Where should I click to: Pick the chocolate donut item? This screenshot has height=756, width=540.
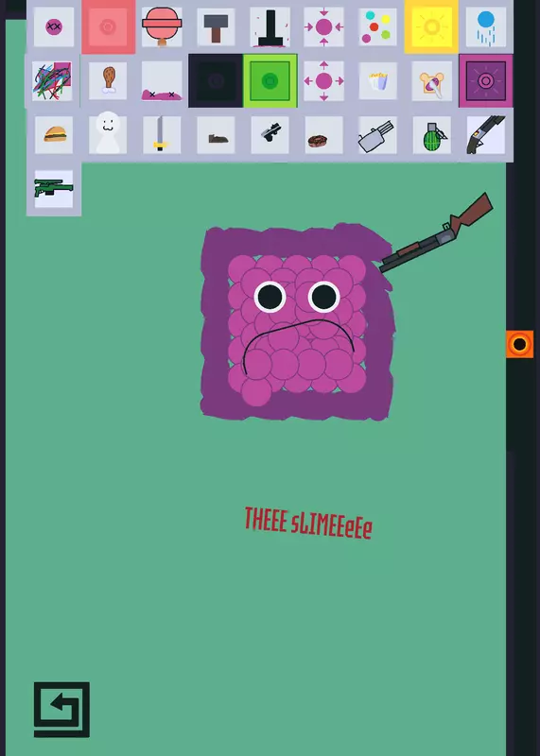pos(323,135)
